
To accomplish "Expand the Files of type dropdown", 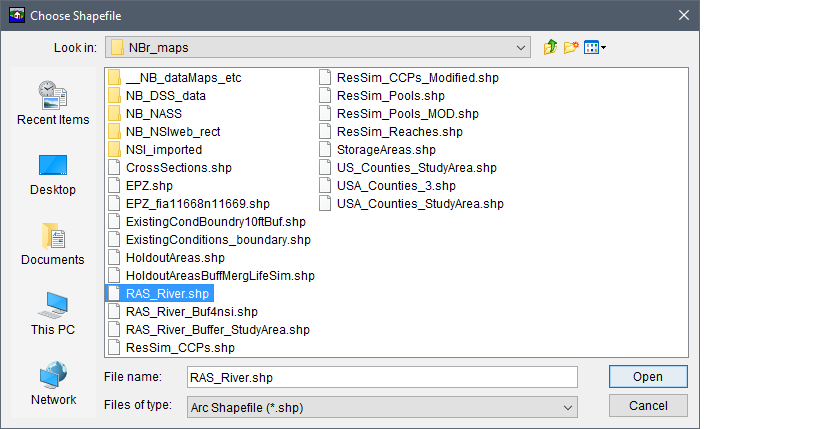I will point(568,407).
